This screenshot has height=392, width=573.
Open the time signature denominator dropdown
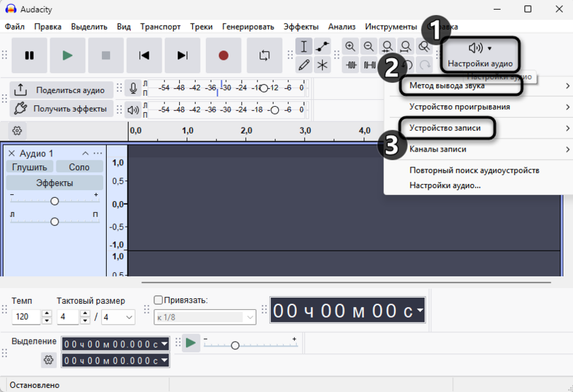pos(118,317)
